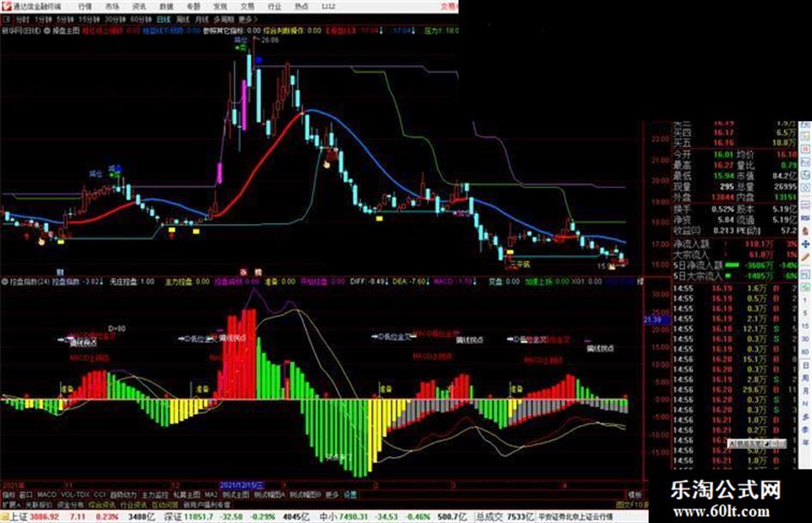
Task: Select the 年 period in right sidebar
Action: coord(805,443)
